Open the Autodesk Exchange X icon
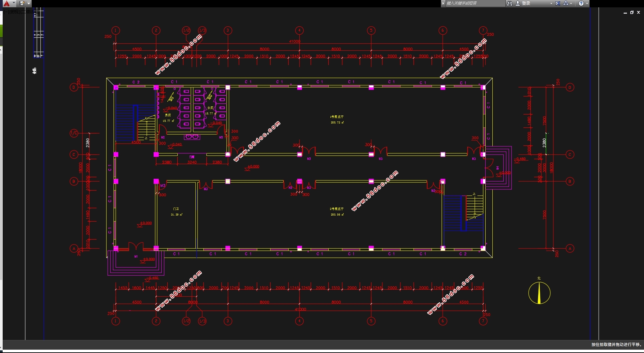Image resolution: width=644 pixels, height=353 pixels. click(557, 3)
